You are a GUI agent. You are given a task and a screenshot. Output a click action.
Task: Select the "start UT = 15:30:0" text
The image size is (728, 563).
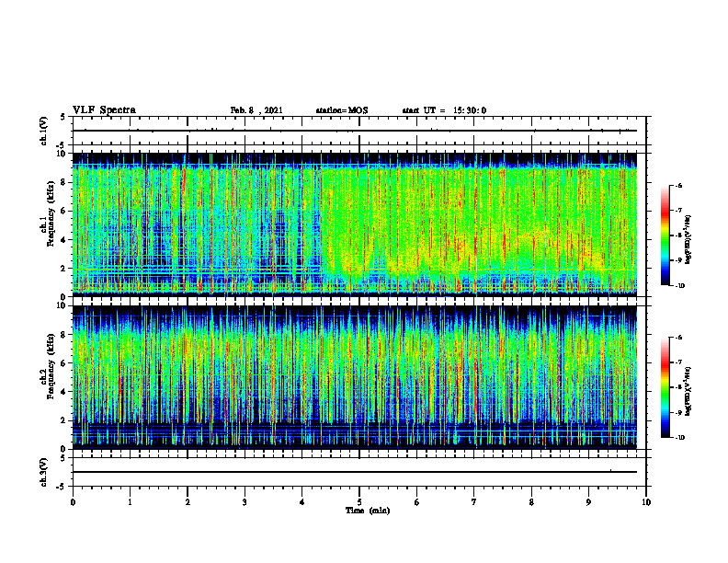coord(444,110)
